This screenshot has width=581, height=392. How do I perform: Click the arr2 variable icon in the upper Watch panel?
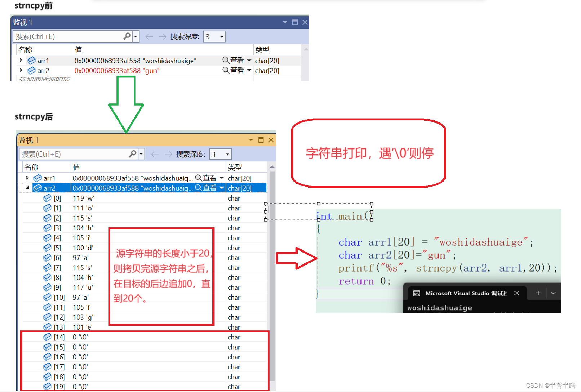(32, 71)
